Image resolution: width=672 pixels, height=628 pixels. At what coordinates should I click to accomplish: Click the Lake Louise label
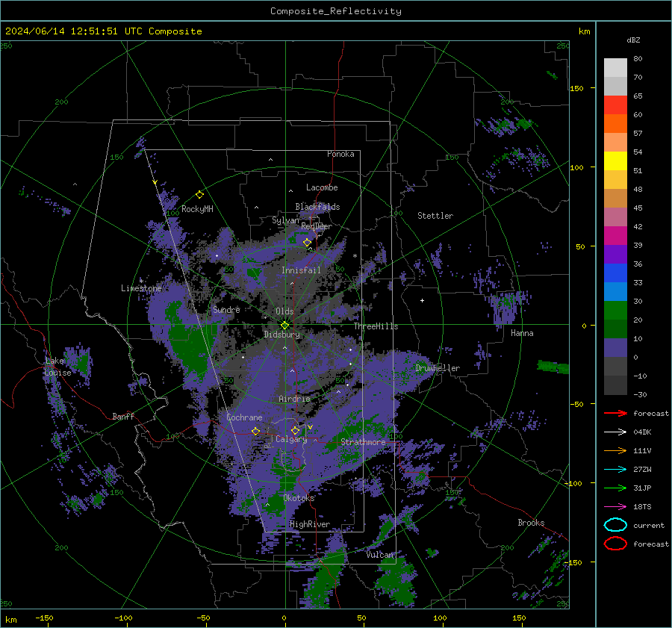pos(57,367)
